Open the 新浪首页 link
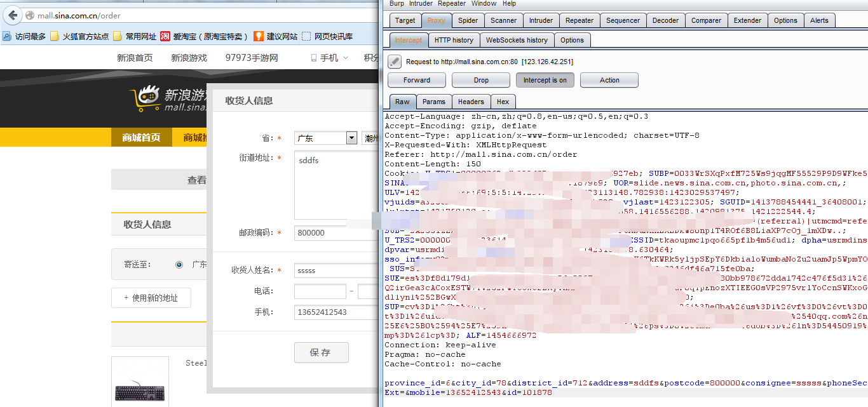The height and width of the screenshot is (407, 868). point(135,58)
